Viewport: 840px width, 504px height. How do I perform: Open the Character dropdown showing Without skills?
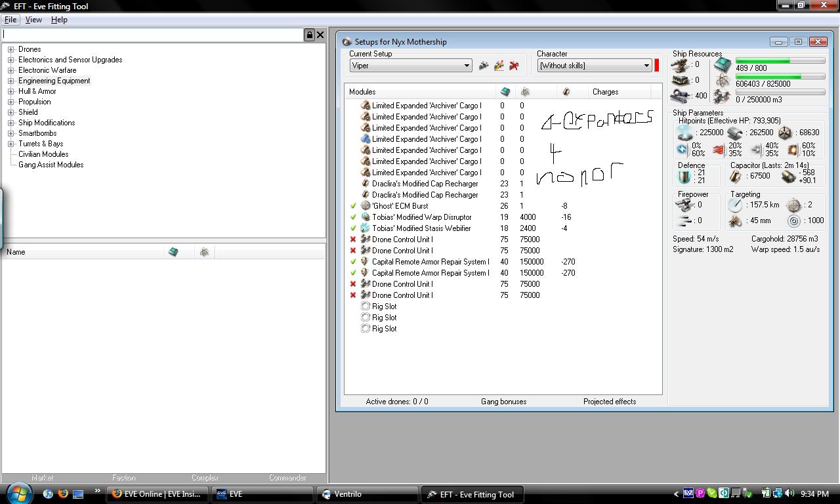coord(595,66)
